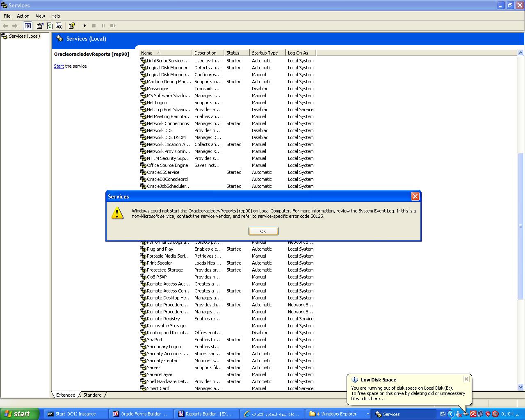
Task: Click OK in the Services error dialog
Action: pyautogui.click(x=263, y=231)
